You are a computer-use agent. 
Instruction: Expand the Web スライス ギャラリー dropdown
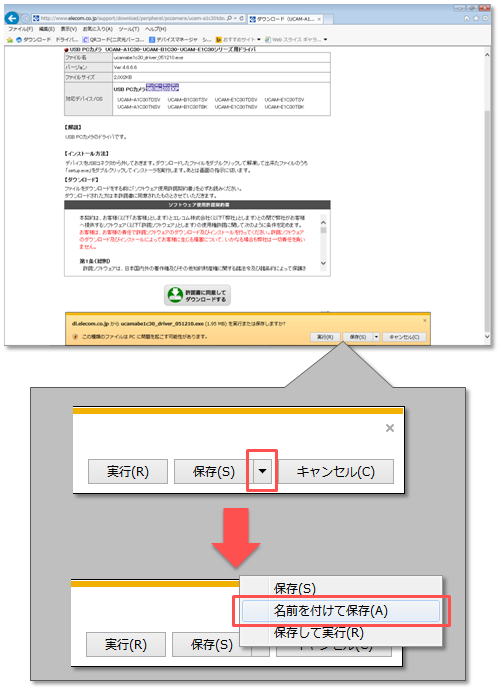click(x=325, y=40)
